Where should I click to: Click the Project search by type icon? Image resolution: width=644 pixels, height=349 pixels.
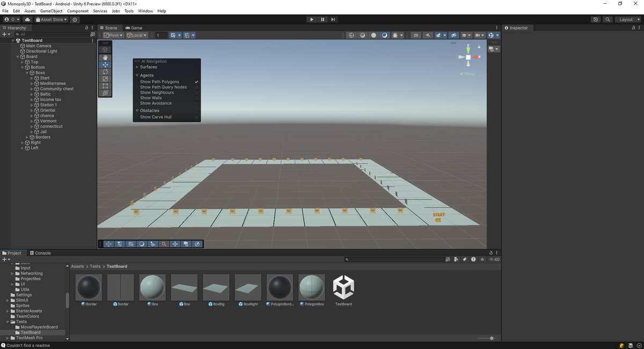[x=455, y=259]
